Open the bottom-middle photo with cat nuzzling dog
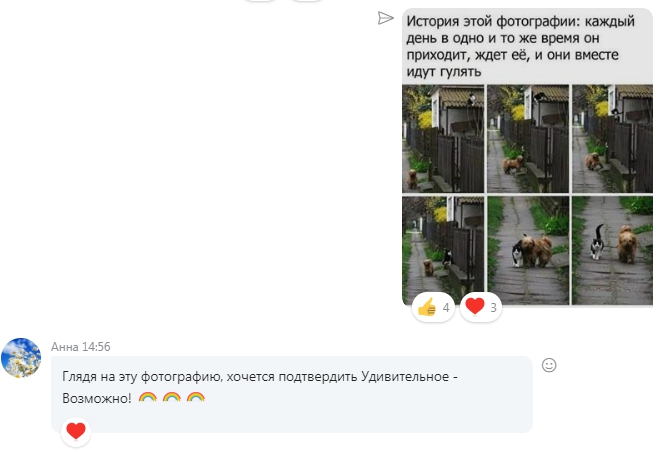This screenshot has height=452, width=658. [528, 250]
